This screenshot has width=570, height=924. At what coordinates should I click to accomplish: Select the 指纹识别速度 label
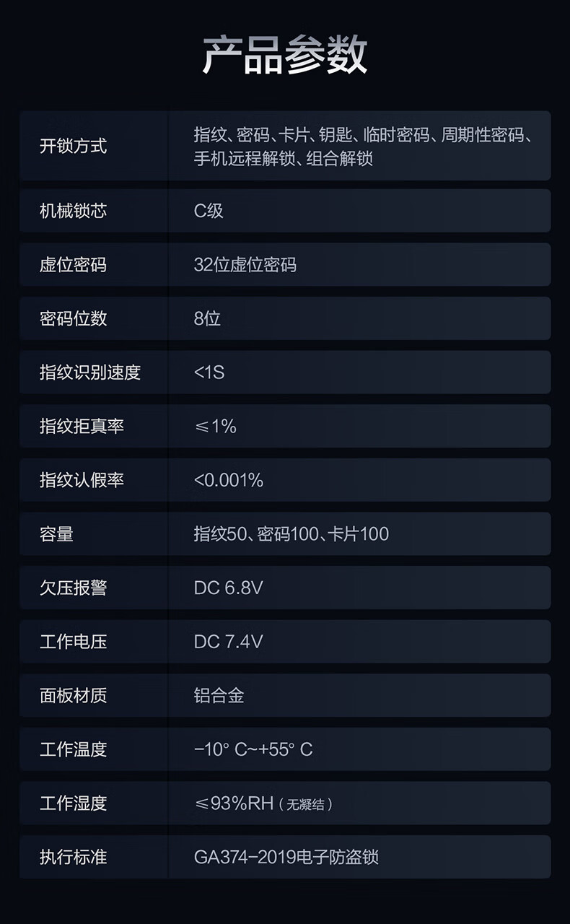pos(90,372)
